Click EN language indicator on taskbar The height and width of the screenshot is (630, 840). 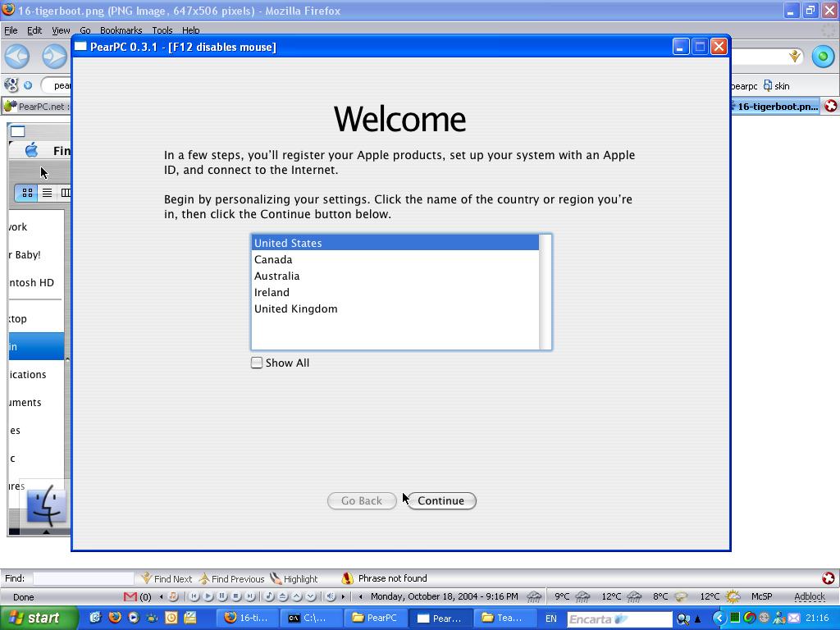(550, 619)
